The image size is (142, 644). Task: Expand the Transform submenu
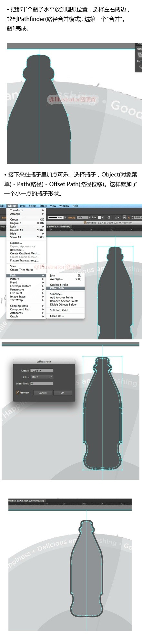[26, 210]
